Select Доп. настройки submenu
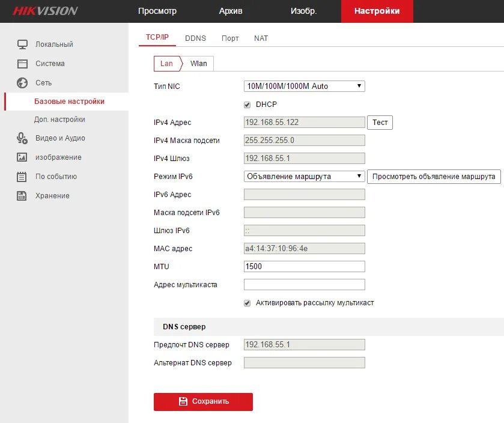504x423 pixels. pyautogui.click(x=60, y=120)
